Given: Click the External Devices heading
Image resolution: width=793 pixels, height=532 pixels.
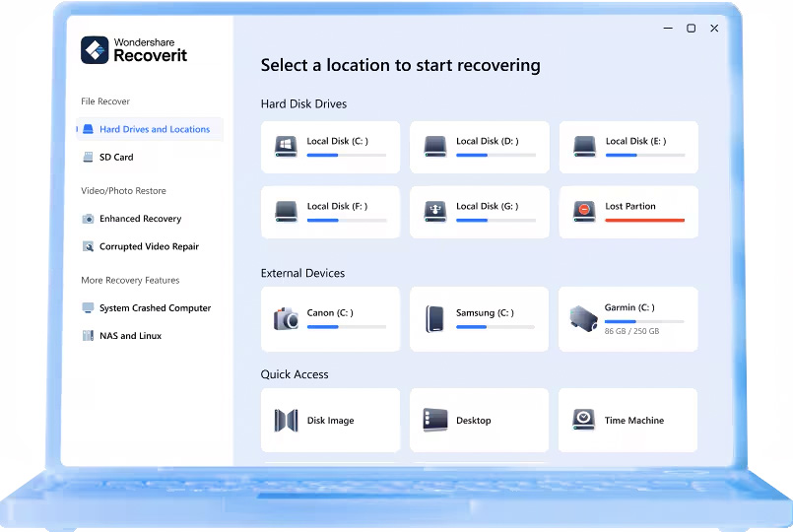Looking at the screenshot, I should click(x=303, y=273).
